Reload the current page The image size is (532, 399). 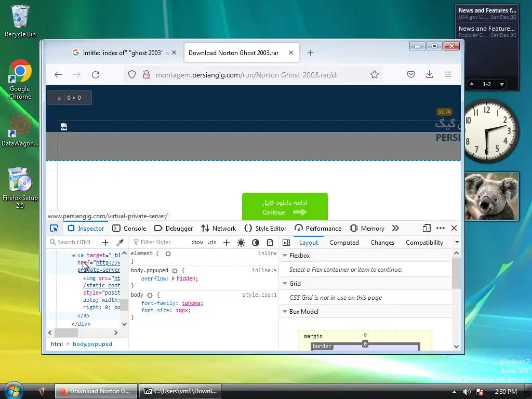[96, 75]
